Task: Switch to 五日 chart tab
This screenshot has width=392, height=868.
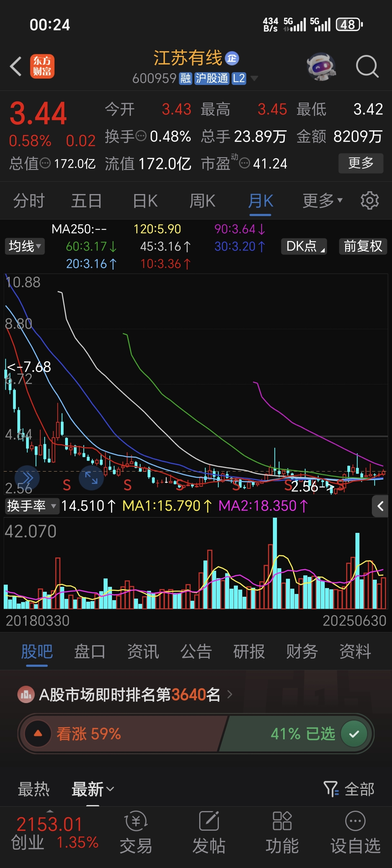Action: pyautogui.click(x=86, y=201)
